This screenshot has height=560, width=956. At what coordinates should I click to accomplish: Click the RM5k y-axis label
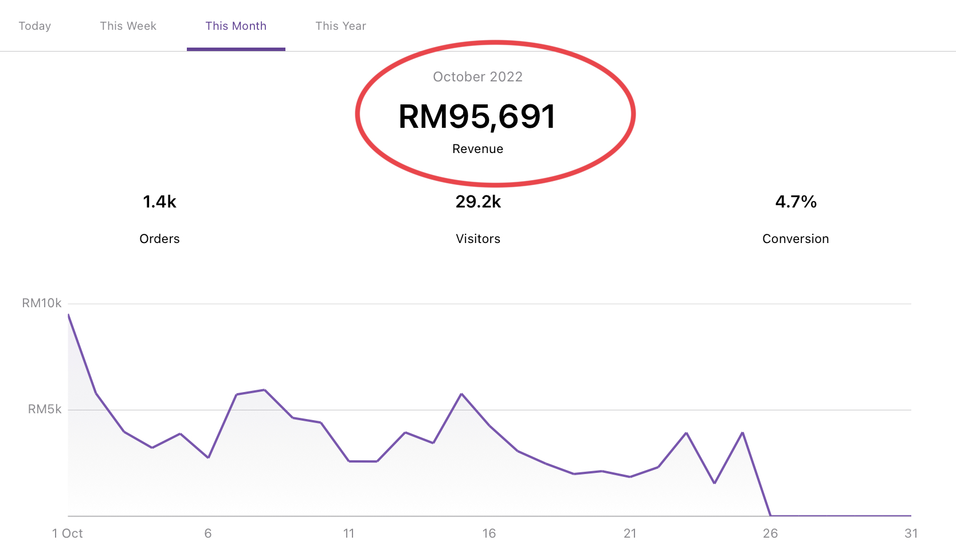coord(45,409)
